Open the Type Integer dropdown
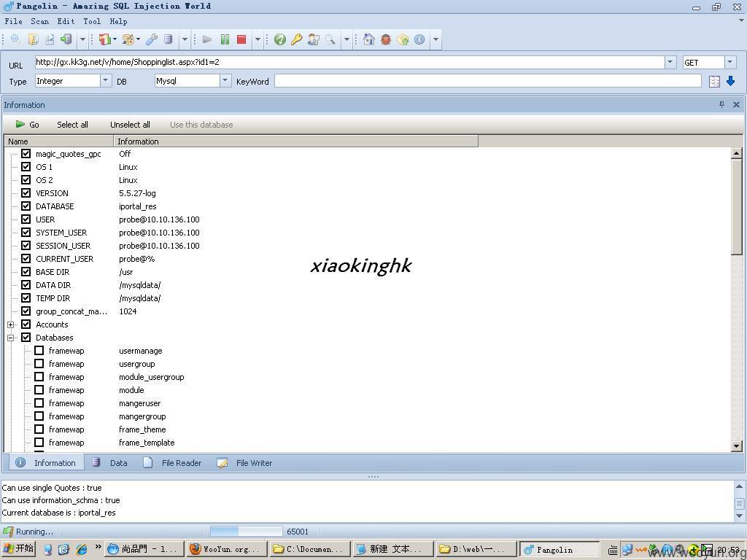The image size is (747, 560). click(x=106, y=80)
